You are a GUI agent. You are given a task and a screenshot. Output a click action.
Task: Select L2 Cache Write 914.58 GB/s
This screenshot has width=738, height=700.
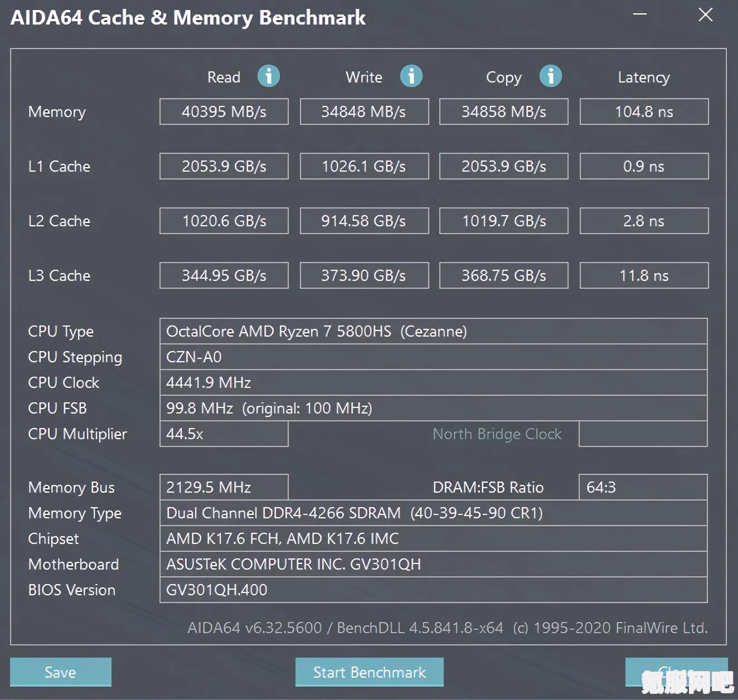(x=365, y=221)
